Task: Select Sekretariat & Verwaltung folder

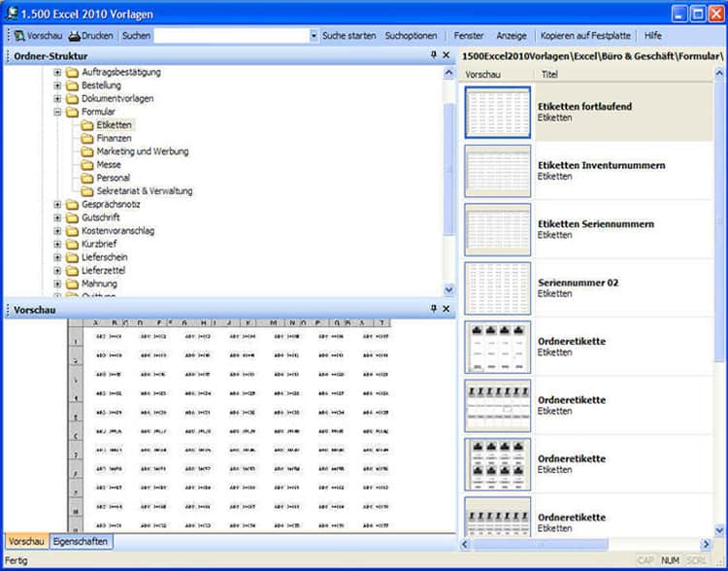Action: pos(145,191)
